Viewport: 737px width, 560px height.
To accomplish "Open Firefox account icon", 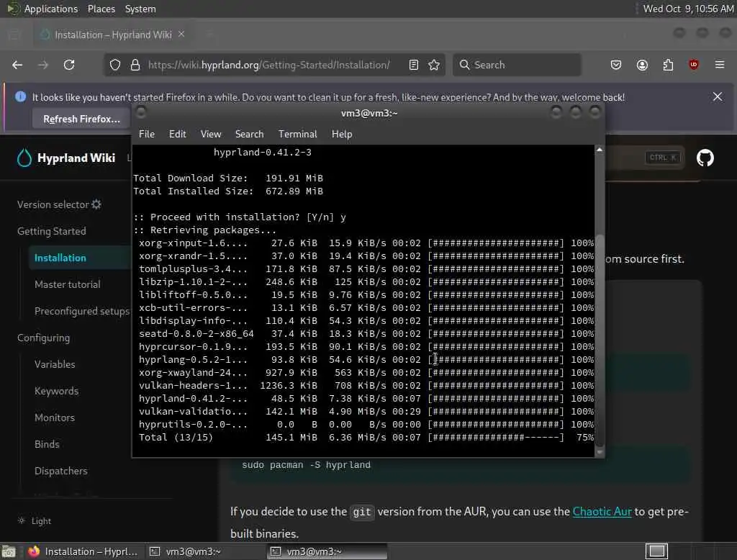I will [x=642, y=65].
